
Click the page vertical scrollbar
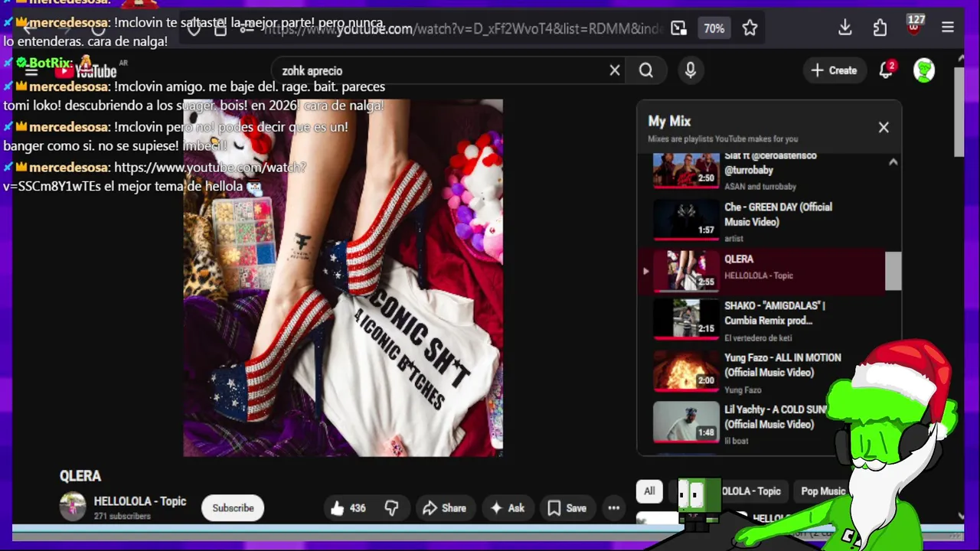tap(959, 111)
